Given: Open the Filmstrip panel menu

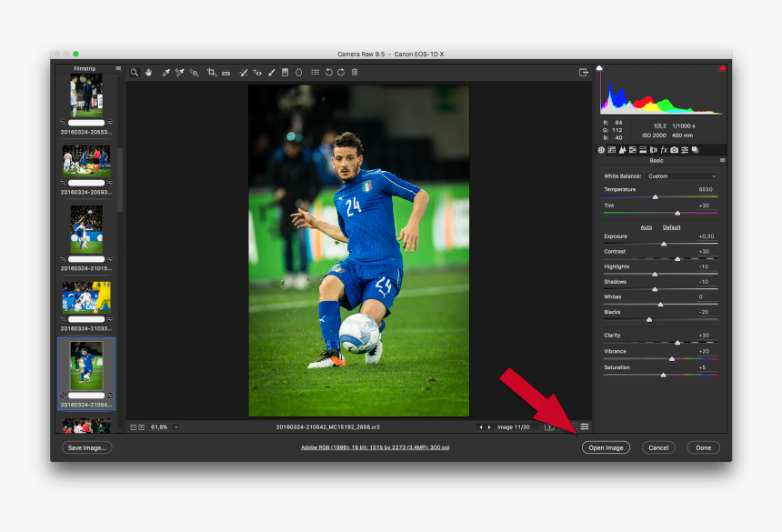Looking at the screenshot, I should pyautogui.click(x=118, y=68).
